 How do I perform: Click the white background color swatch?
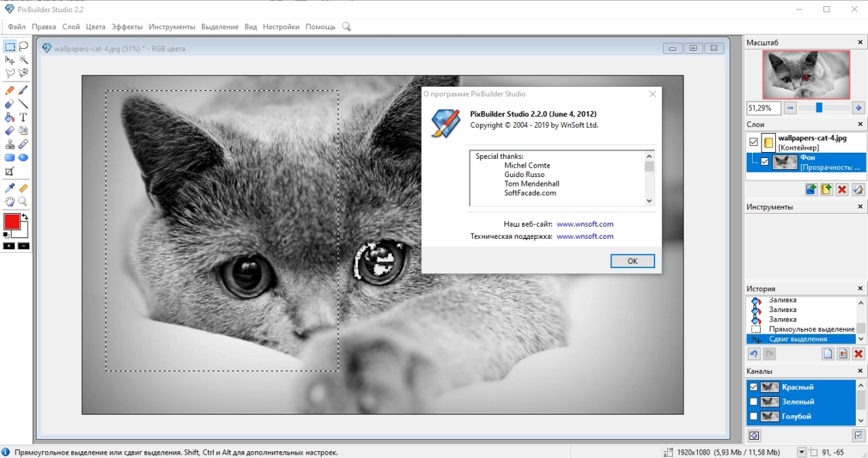(23, 233)
